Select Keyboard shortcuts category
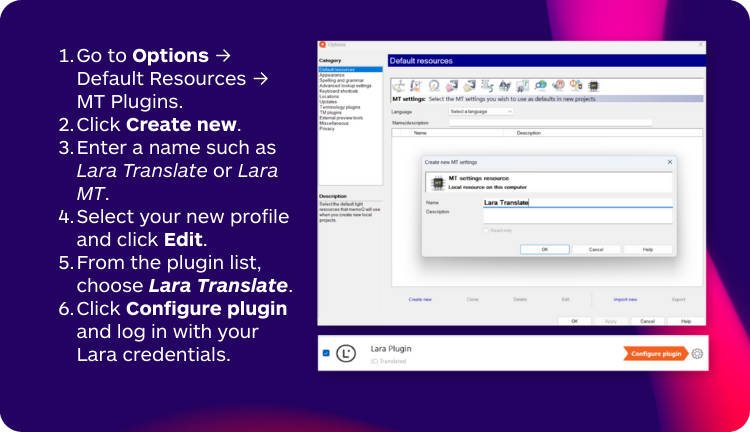This screenshot has height=432, width=750. (339, 91)
